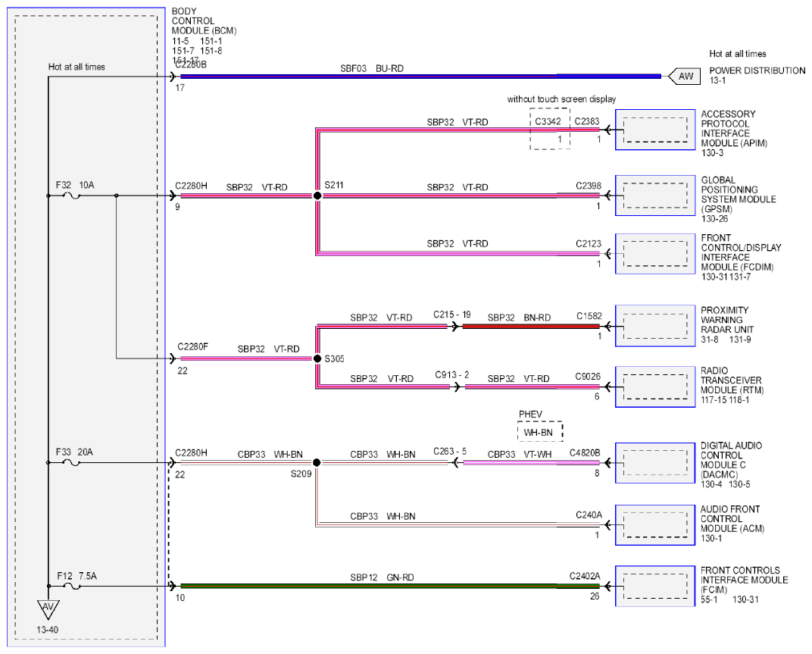Open the Audio Front Control Module box
Screen dimensions: 812x654
655,525
